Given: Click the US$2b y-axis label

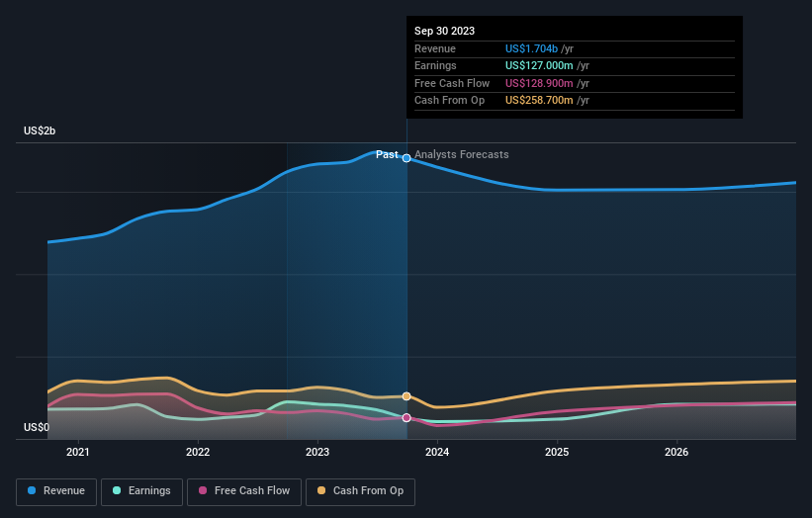Looking at the screenshot, I should pyautogui.click(x=40, y=130).
